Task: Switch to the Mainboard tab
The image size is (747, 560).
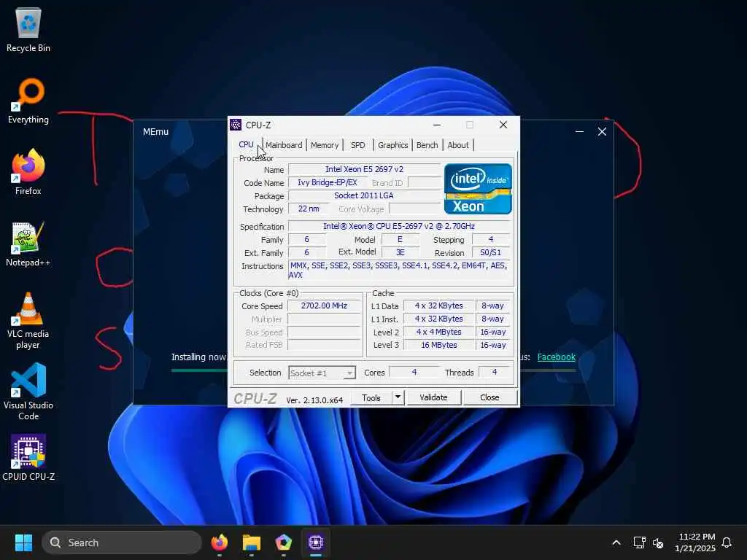Action: [x=284, y=145]
